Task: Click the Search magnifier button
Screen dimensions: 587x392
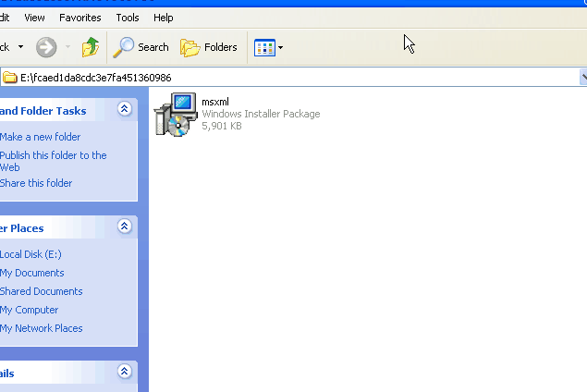Action: click(x=141, y=47)
